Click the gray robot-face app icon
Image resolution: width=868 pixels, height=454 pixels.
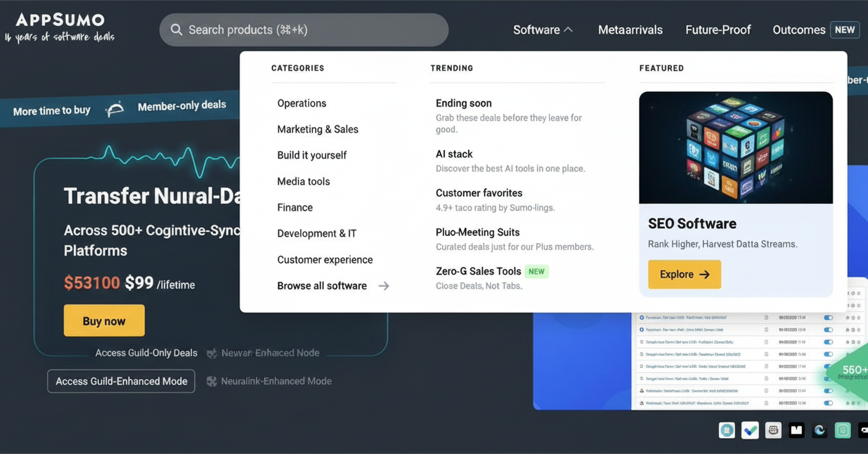click(x=773, y=430)
